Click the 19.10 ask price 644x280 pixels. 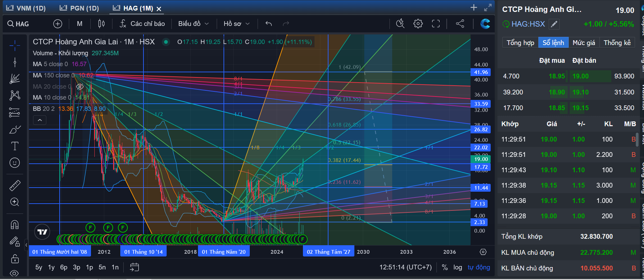tap(581, 92)
